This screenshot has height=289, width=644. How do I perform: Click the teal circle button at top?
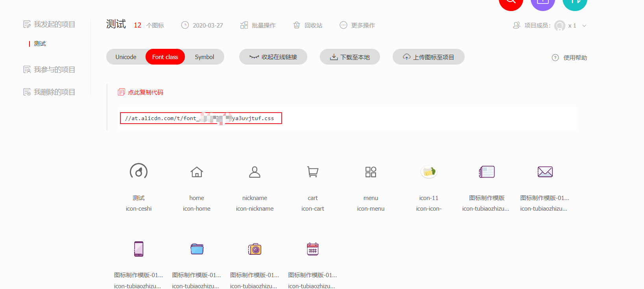point(575,3)
